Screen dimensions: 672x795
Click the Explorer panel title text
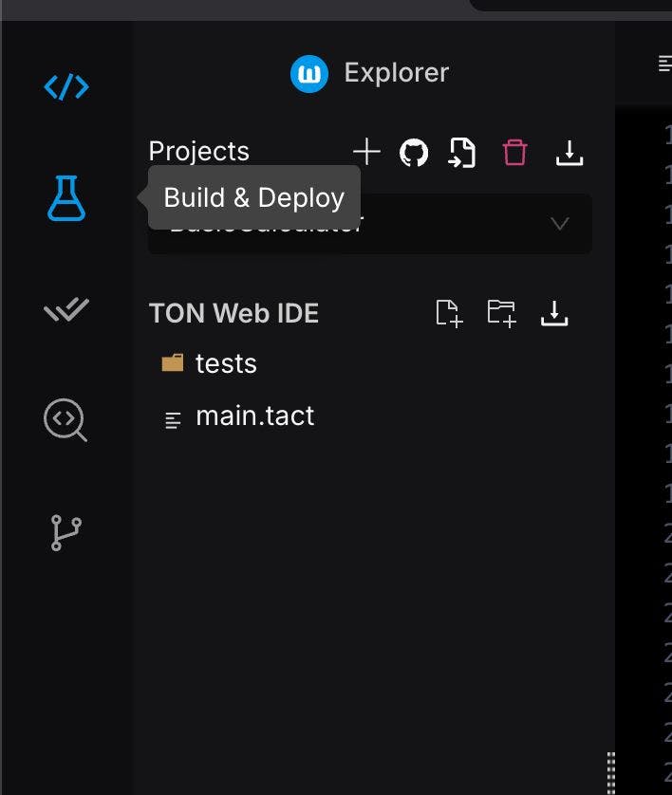click(x=396, y=73)
